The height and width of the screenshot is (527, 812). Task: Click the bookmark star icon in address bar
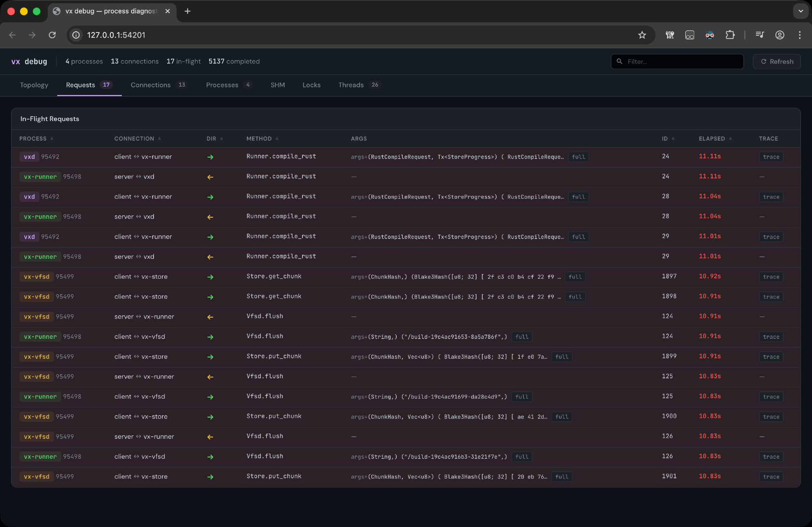point(642,35)
